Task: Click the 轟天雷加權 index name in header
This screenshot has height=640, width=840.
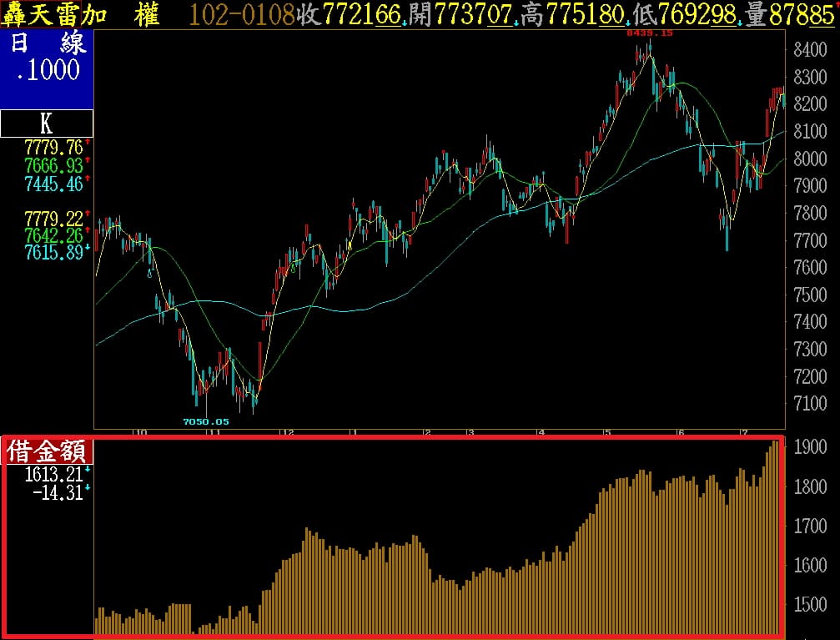Action: (x=80, y=14)
